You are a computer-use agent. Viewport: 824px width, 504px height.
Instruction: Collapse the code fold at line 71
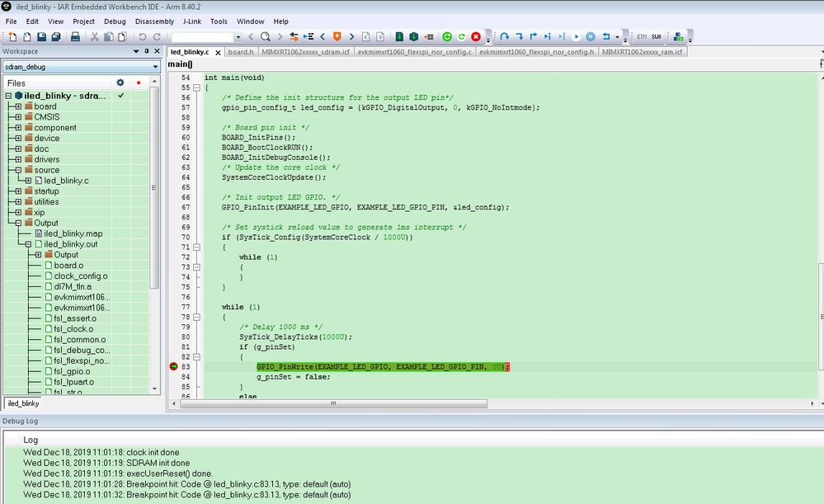(196, 247)
